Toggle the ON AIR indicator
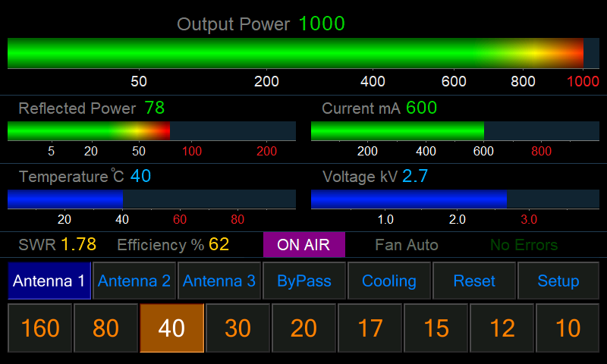Image resolution: width=607 pixels, height=364 pixels. pos(303,245)
